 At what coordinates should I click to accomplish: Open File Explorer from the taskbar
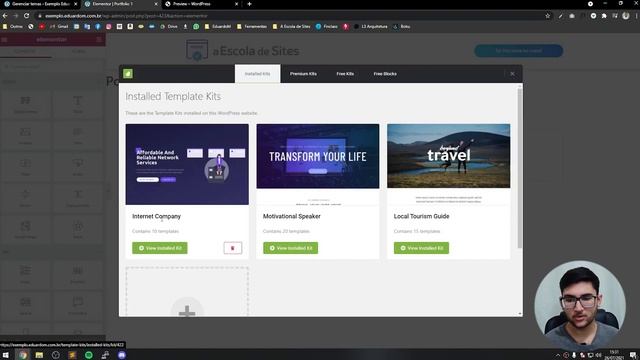tap(39, 355)
